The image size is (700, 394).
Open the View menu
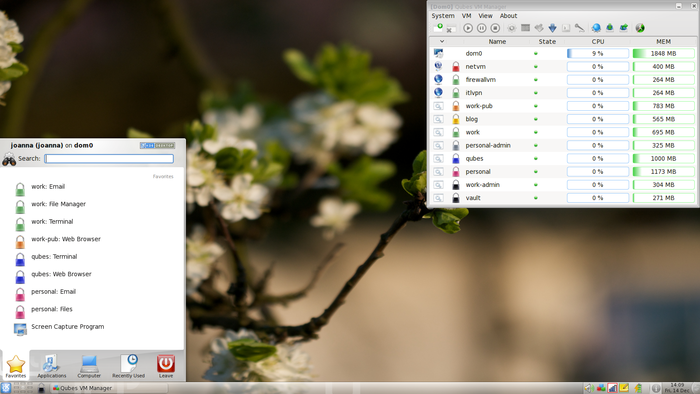tap(485, 16)
